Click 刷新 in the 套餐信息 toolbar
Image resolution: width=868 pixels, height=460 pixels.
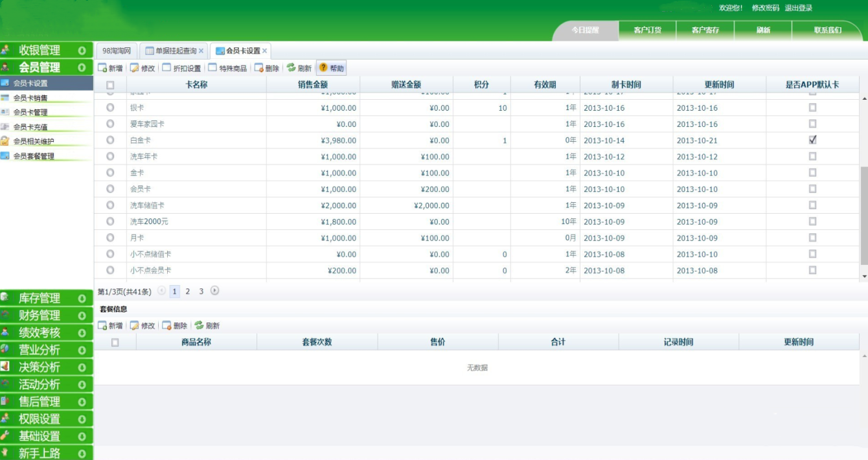coord(207,326)
